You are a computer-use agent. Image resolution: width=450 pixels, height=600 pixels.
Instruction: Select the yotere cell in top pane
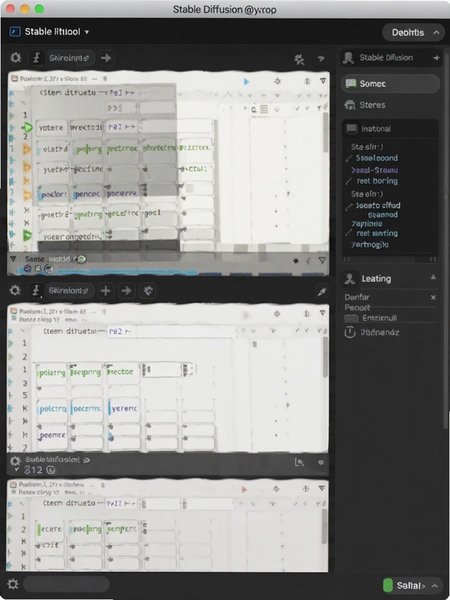(51, 127)
